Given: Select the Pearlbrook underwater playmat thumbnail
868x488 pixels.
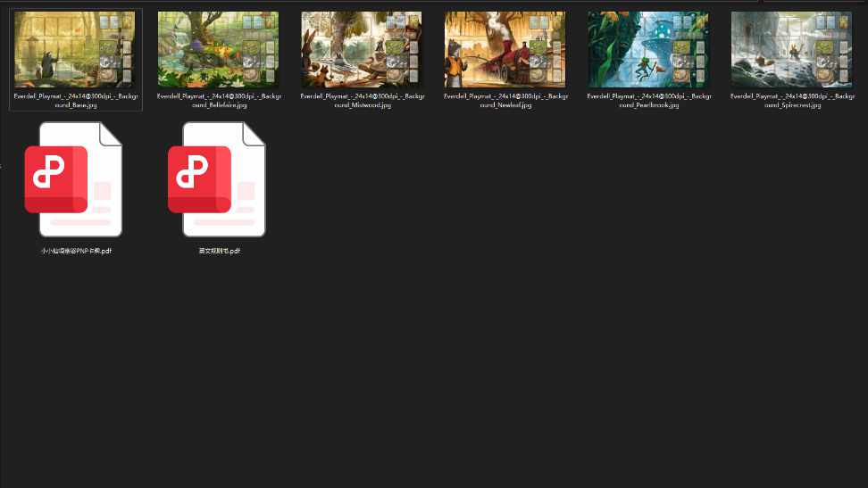Looking at the screenshot, I should click(x=648, y=49).
